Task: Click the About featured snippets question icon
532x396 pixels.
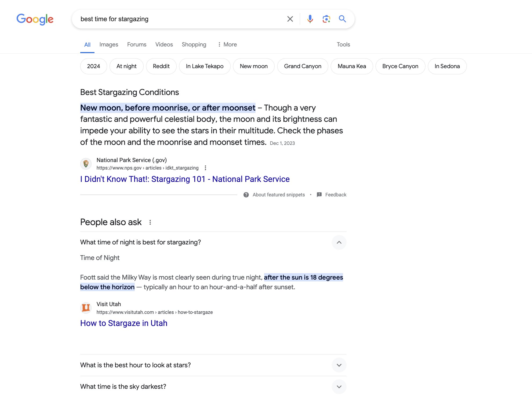Action: click(x=246, y=195)
